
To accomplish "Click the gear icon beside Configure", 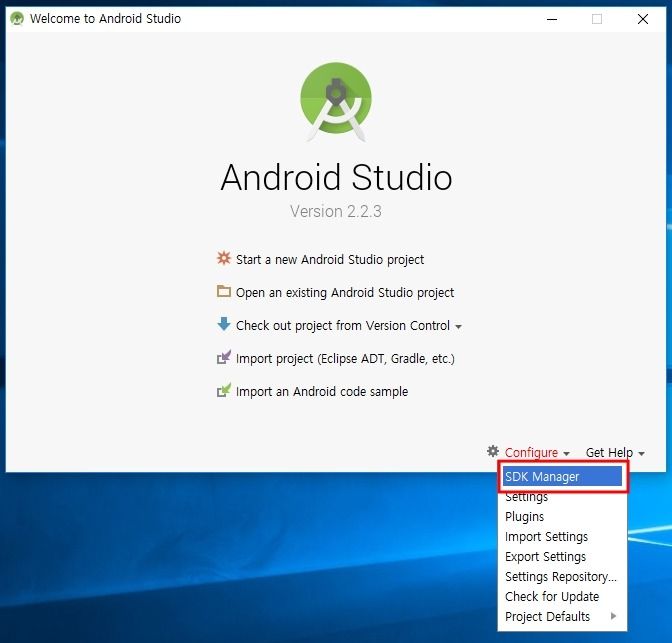I will 493,451.
